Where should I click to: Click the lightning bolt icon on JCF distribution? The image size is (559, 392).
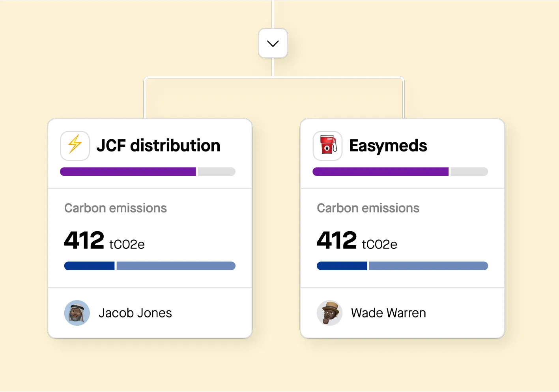pyautogui.click(x=75, y=146)
